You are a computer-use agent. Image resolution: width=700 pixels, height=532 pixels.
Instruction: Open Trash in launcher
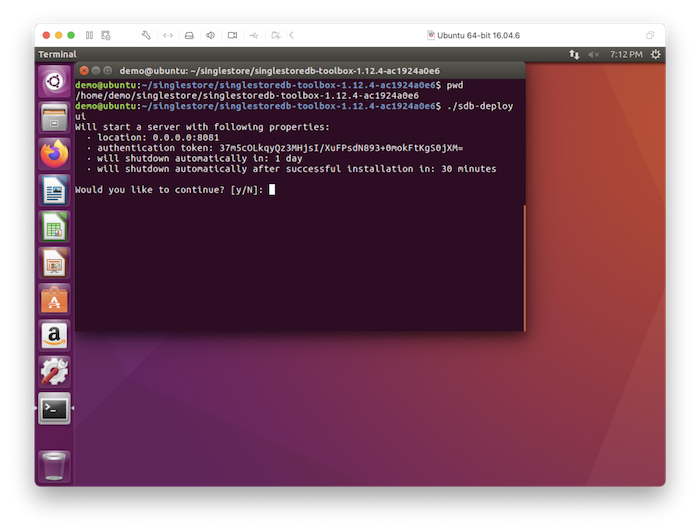tap(54, 466)
